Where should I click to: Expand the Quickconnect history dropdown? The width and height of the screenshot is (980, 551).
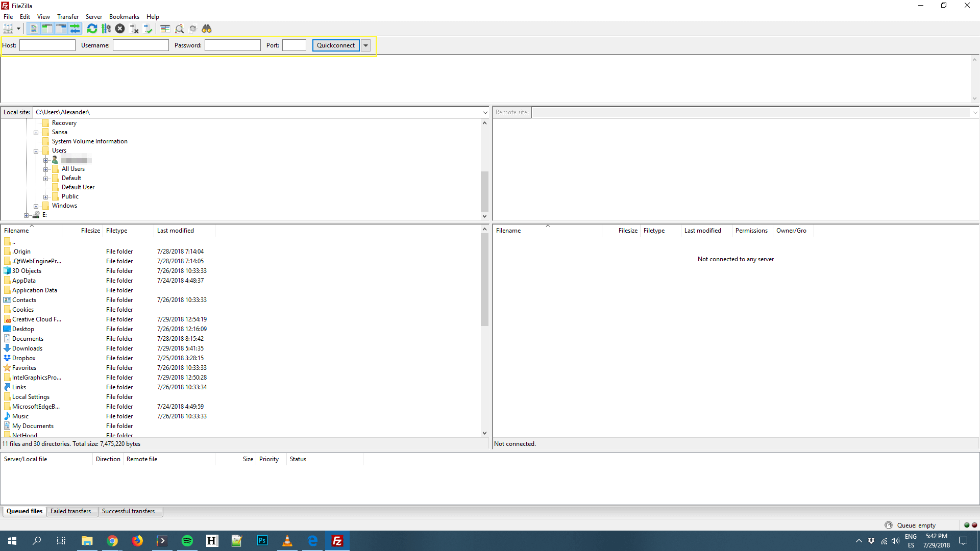point(365,45)
